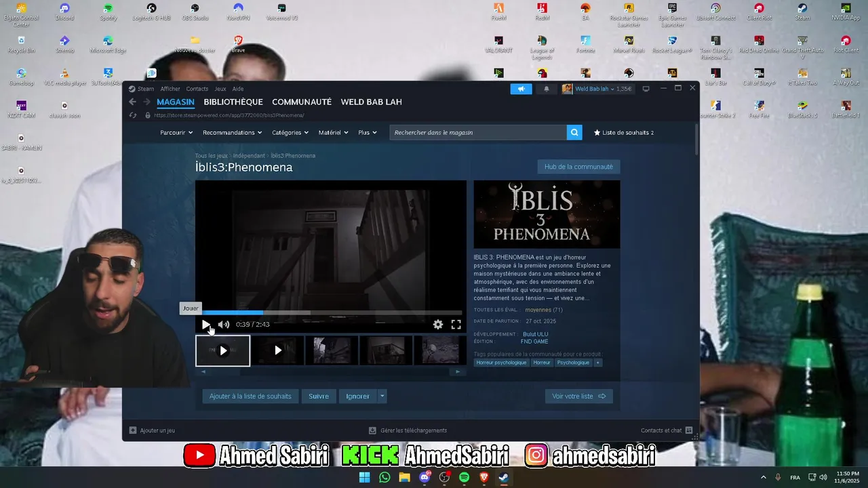The height and width of the screenshot is (488, 868).
Task: Open the Windows Start menu
Action: click(x=365, y=477)
